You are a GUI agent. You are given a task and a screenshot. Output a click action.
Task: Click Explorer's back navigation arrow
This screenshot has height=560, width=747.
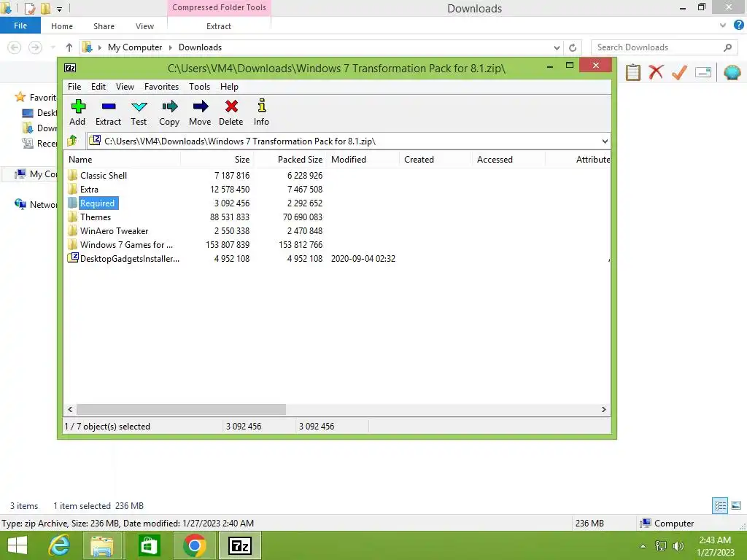[15, 47]
